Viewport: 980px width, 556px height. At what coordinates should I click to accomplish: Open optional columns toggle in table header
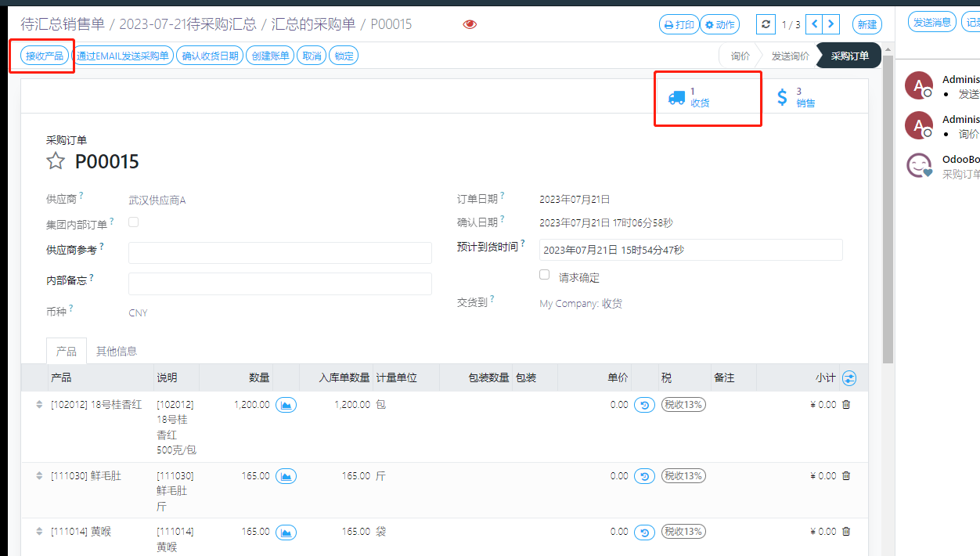click(x=849, y=378)
